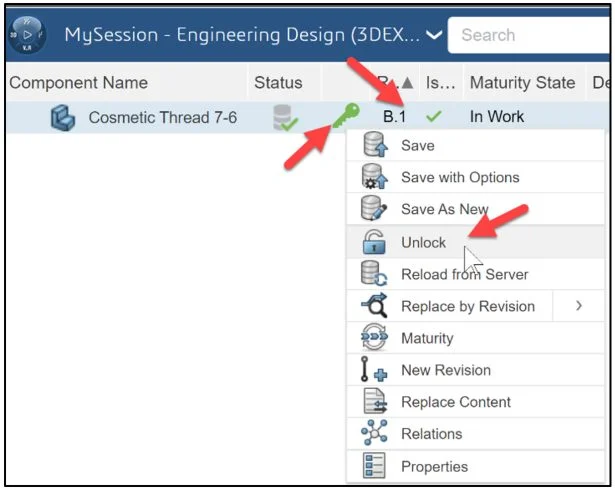This screenshot has height=490, width=615.
Task: Click the saved-status database icon
Action: click(285, 117)
